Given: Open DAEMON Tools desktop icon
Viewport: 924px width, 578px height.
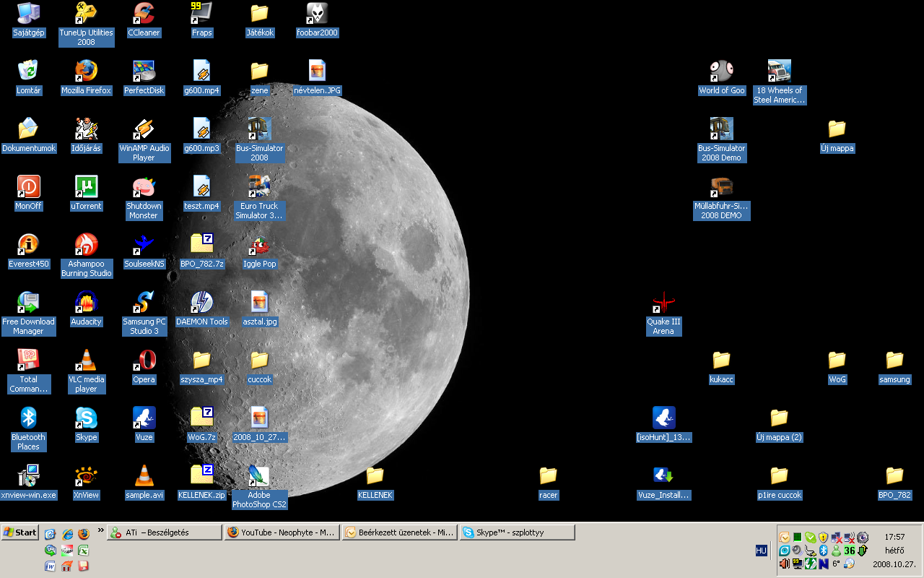Looking at the screenshot, I should tap(201, 309).
